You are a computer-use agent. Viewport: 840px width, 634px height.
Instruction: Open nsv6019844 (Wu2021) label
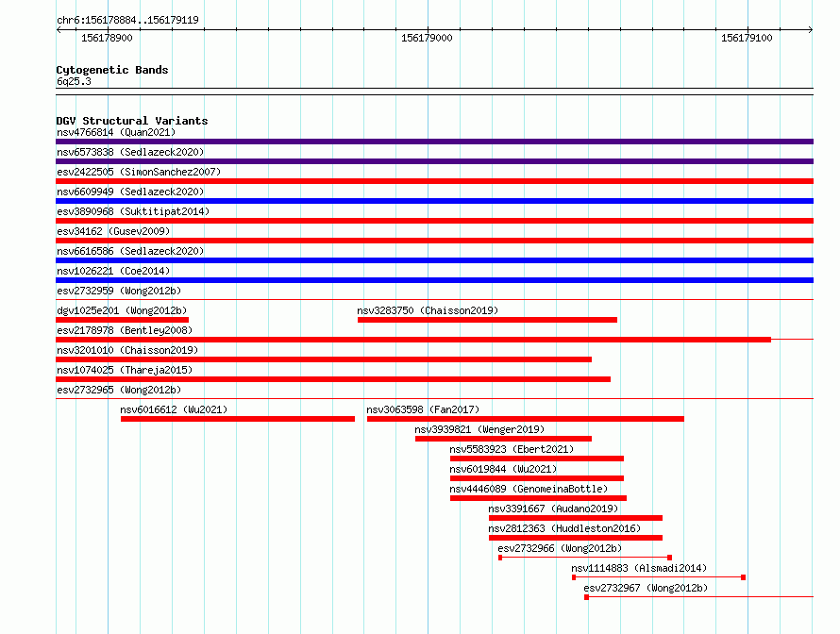click(x=503, y=469)
